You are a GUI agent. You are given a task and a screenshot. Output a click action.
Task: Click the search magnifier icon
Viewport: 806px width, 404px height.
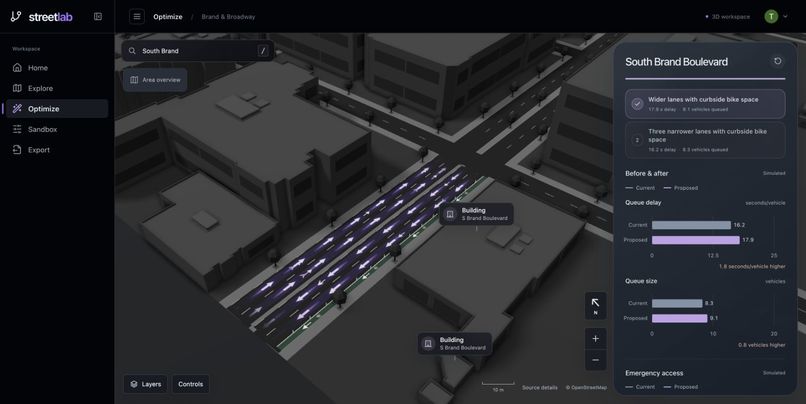132,51
